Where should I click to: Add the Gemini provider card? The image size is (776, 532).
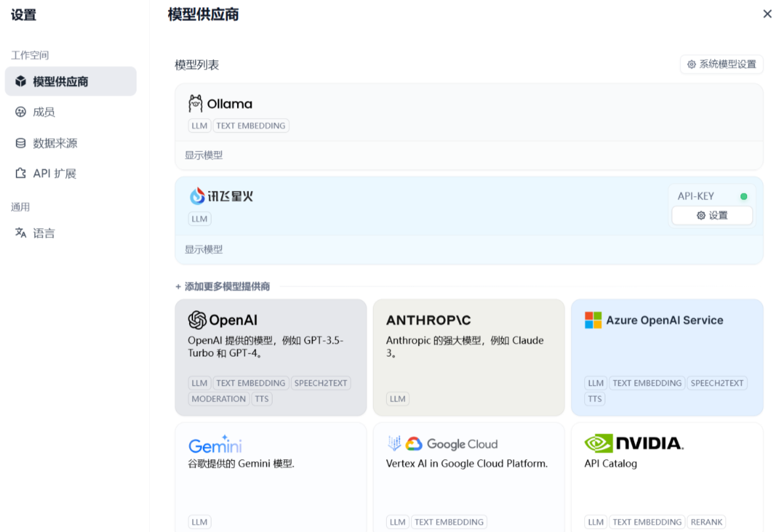tap(270, 478)
